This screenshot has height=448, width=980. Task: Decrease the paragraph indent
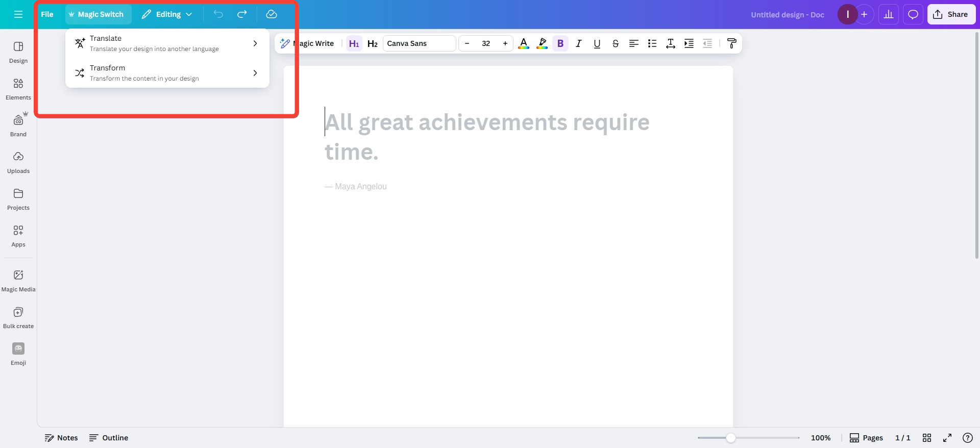[x=707, y=43]
